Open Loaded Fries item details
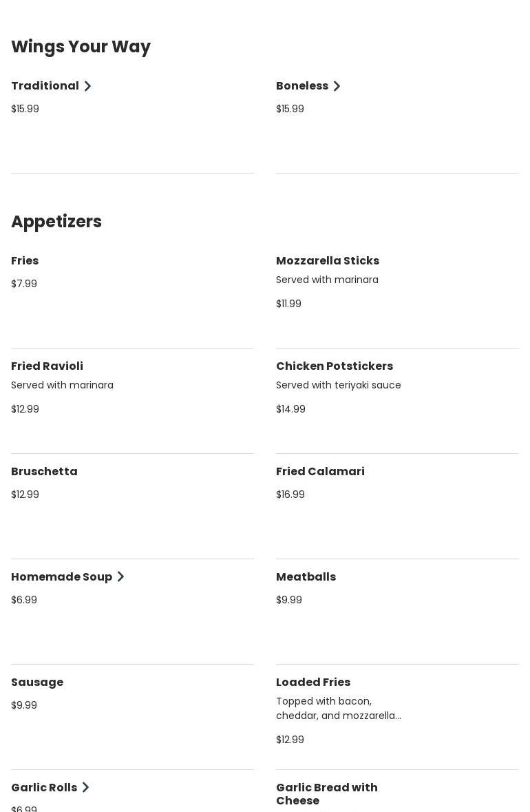 click(313, 683)
